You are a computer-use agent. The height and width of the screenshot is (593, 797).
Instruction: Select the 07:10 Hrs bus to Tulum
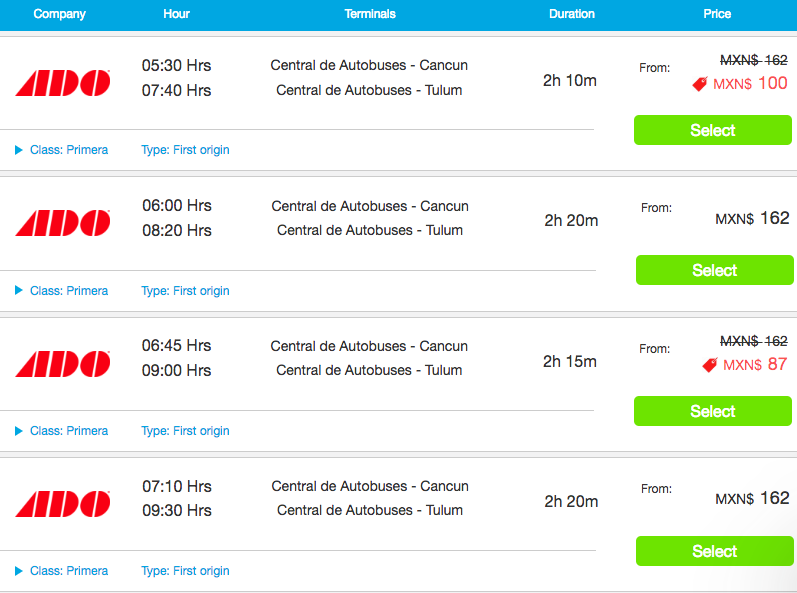click(x=715, y=551)
